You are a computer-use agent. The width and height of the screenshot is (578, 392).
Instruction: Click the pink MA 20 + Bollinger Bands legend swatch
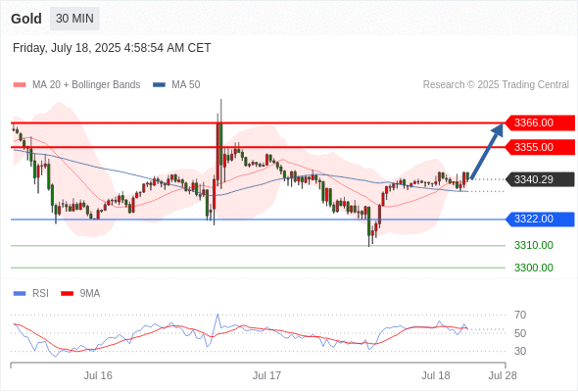coord(20,85)
